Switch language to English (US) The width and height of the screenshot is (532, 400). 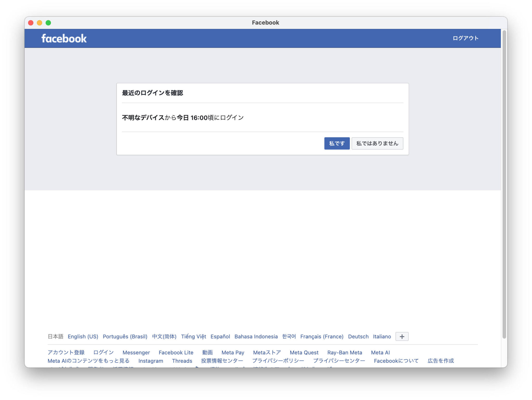coord(83,336)
